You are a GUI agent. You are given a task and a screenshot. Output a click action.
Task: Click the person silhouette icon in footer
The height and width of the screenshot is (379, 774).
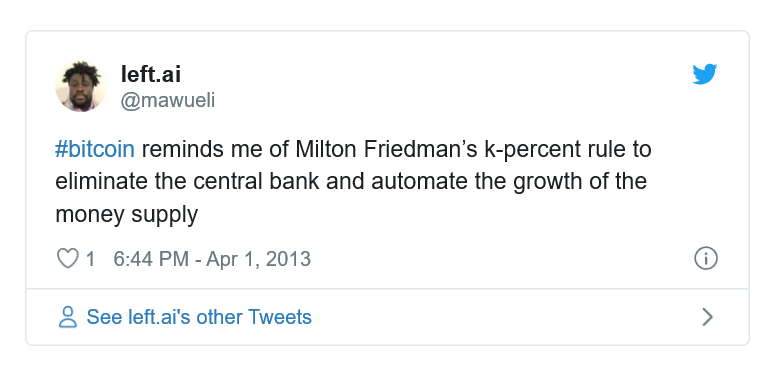[x=68, y=317]
